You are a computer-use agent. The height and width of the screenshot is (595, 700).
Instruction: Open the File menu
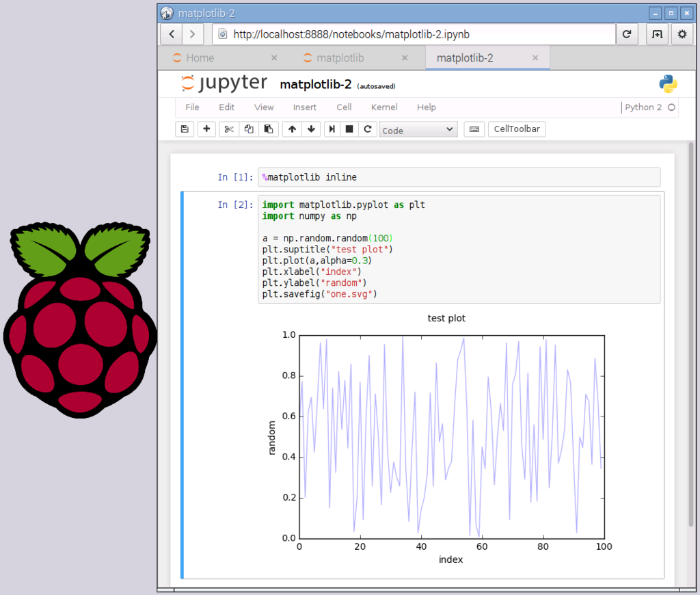point(192,107)
